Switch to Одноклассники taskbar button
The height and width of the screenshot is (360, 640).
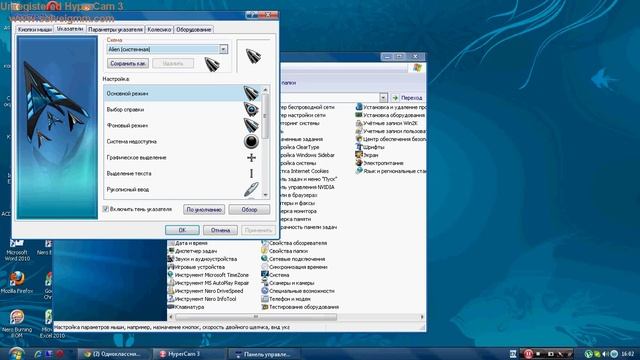(x=114, y=354)
